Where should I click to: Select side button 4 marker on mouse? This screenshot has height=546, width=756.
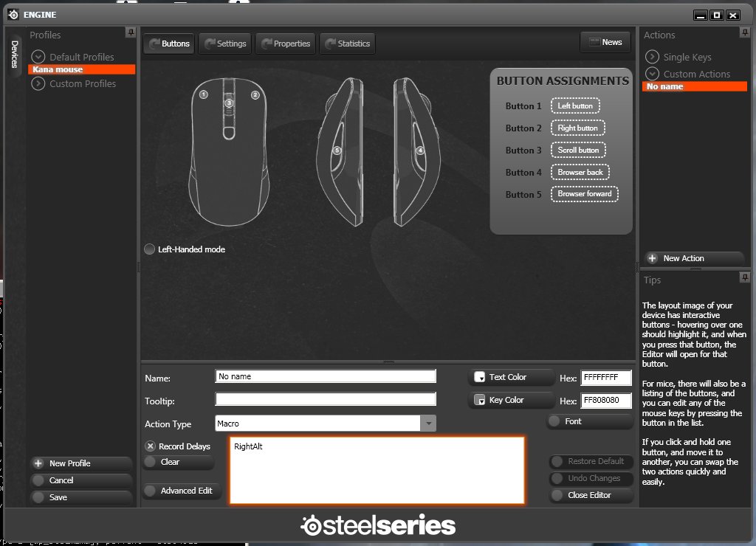[x=420, y=151]
